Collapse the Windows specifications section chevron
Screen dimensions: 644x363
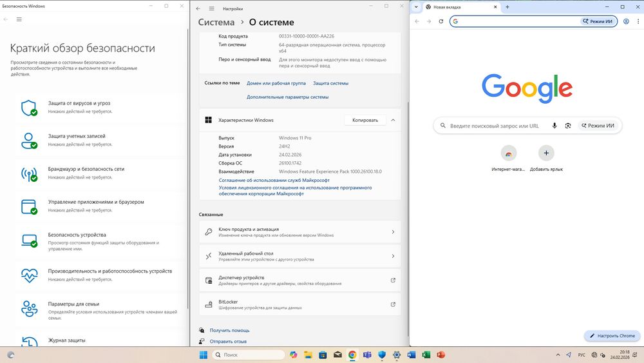click(x=393, y=120)
